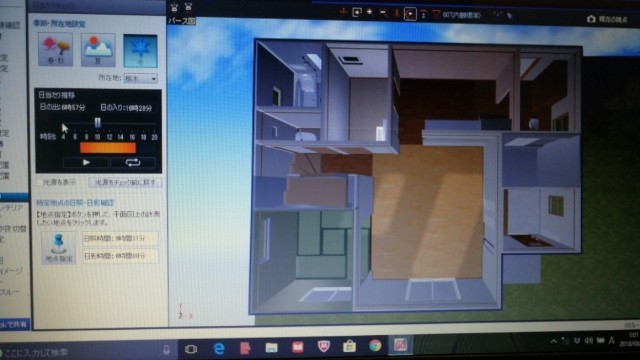This screenshot has width=640, height=360.
Task: Open McAfee shield icon on taskbar
Action: point(324,347)
